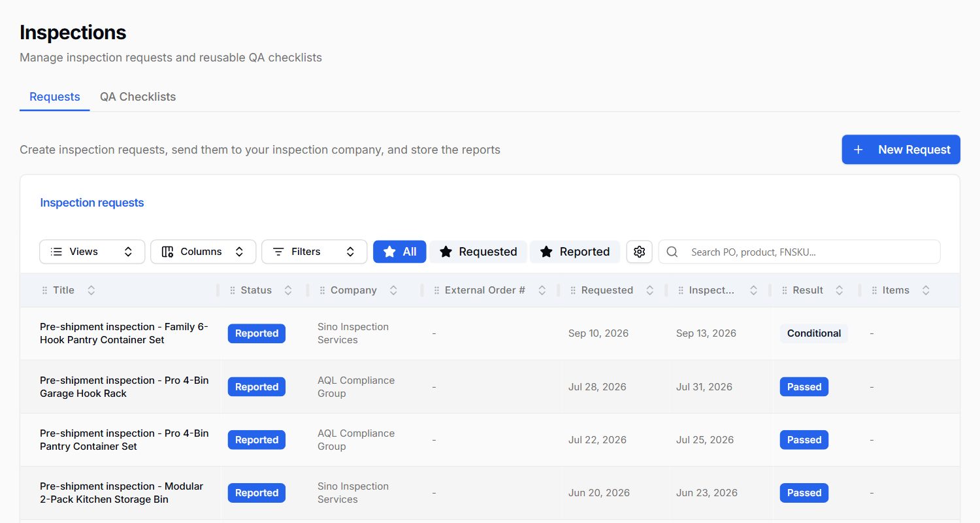Click Reported status in Family 6-Hook row
Viewport: 980px width, 523px height.
(257, 333)
